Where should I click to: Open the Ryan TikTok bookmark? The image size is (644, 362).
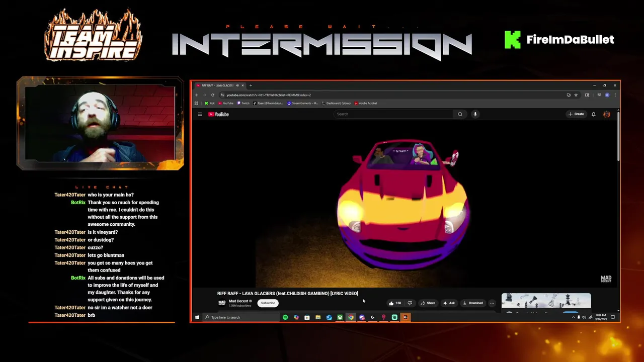click(x=268, y=103)
